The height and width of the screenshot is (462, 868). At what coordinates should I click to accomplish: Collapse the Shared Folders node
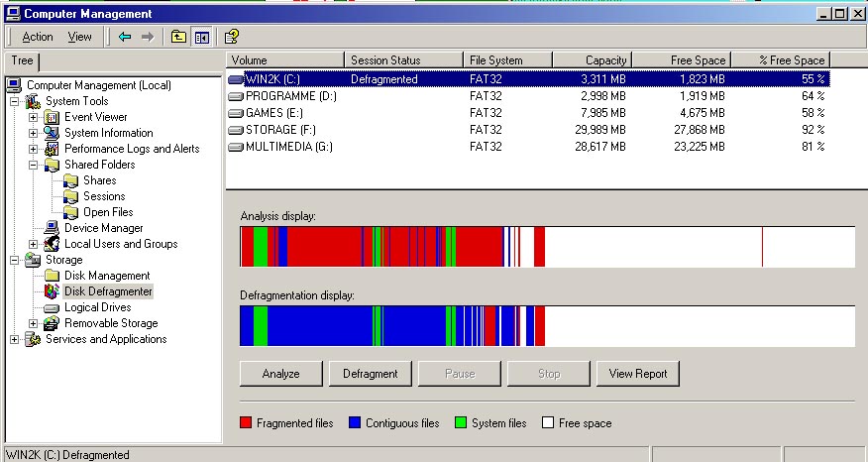pyautogui.click(x=33, y=165)
